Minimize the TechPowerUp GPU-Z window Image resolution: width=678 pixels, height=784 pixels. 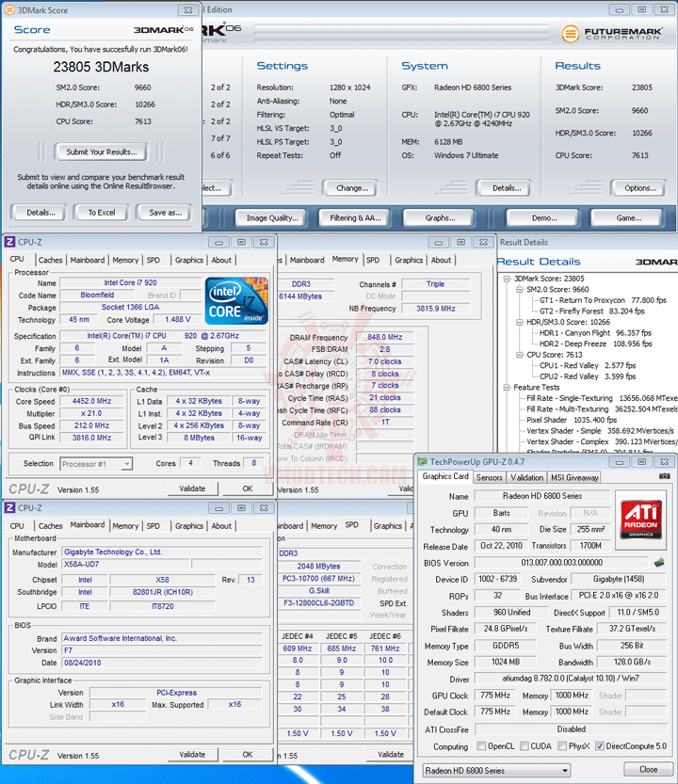[619, 461]
